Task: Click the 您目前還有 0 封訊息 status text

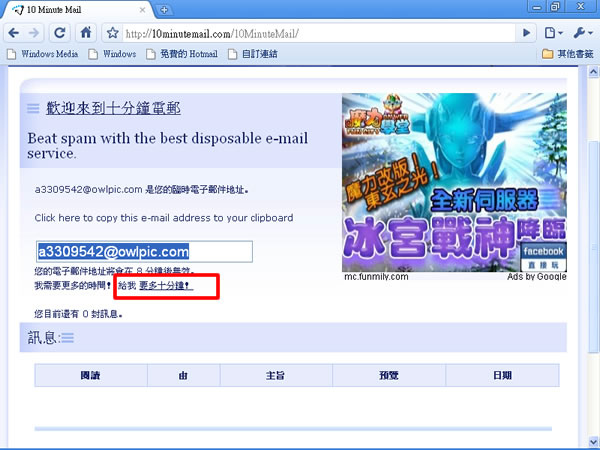Action: click(x=78, y=314)
